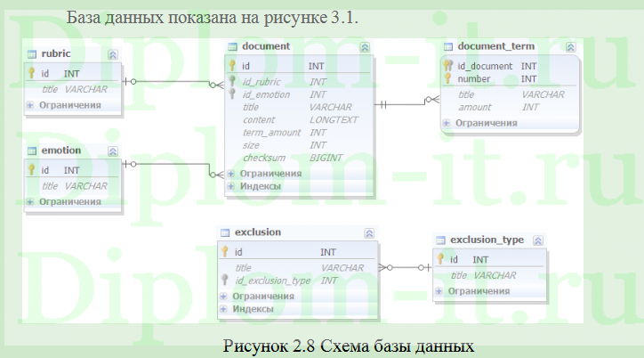Click primary key icon of document id

pyautogui.click(x=232, y=65)
